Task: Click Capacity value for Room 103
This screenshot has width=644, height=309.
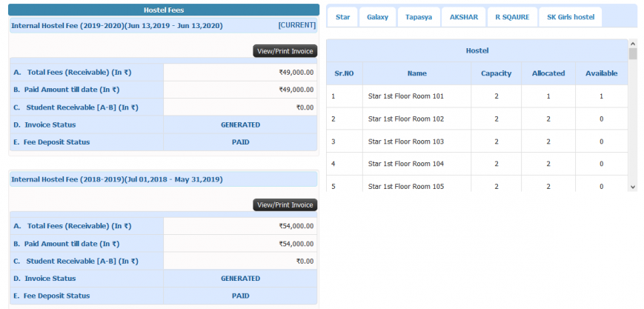Action: (x=496, y=142)
